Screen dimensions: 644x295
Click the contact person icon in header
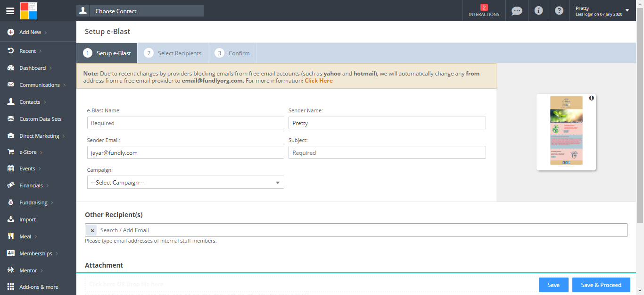(x=83, y=11)
